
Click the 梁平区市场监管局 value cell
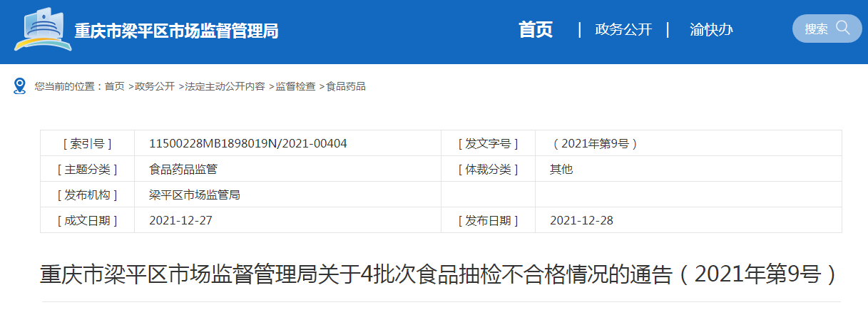pyautogui.click(x=287, y=195)
